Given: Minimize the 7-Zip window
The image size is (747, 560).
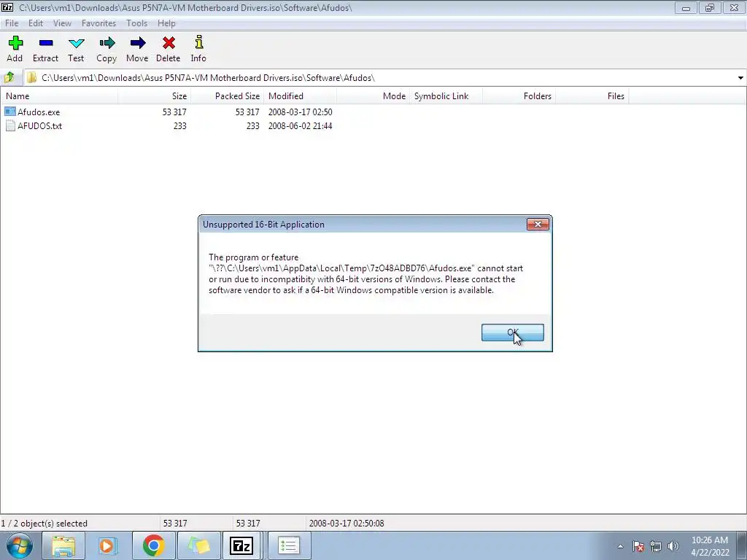Looking at the screenshot, I should 686,7.
